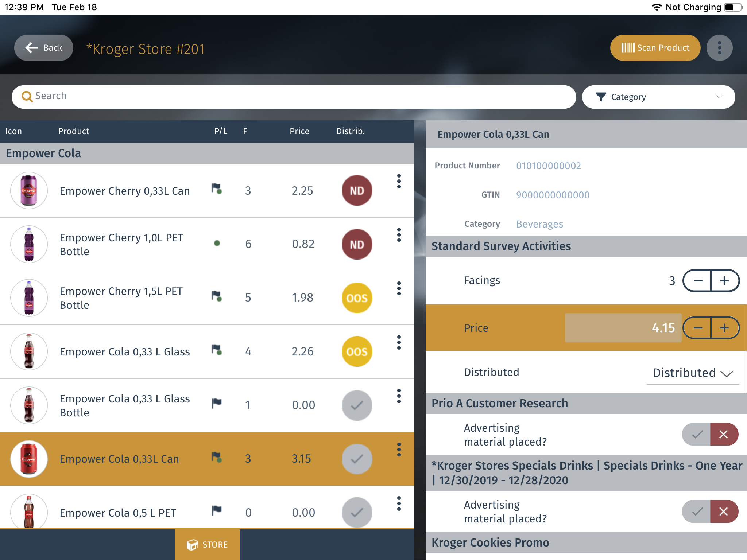Collapse the Prio A Customer Research section
The height and width of the screenshot is (560, 747).
586,403
